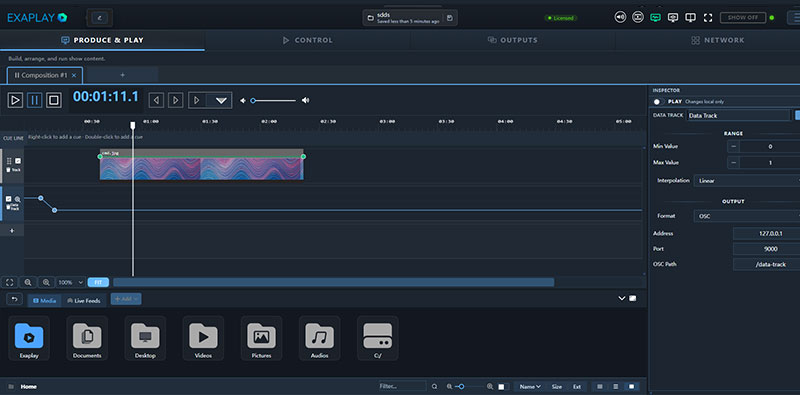Viewport: 800px width, 395px height.
Task: Toggle the video track enable checkbox
Action: coord(18,161)
